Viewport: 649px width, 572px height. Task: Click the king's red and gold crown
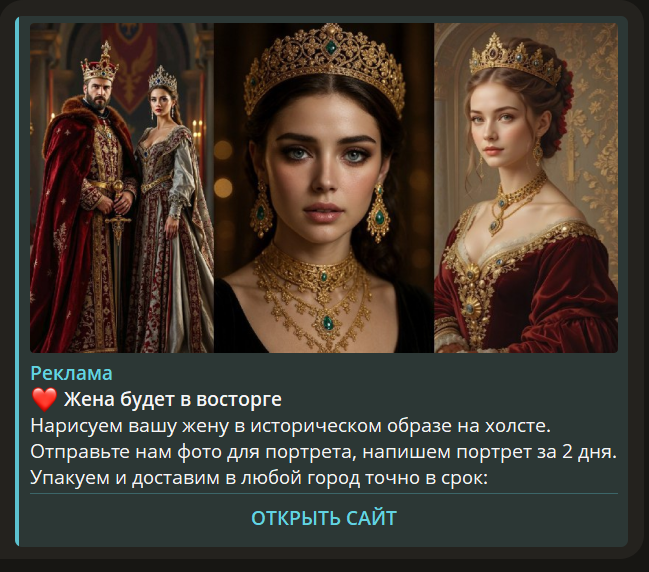tap(100, 62)
